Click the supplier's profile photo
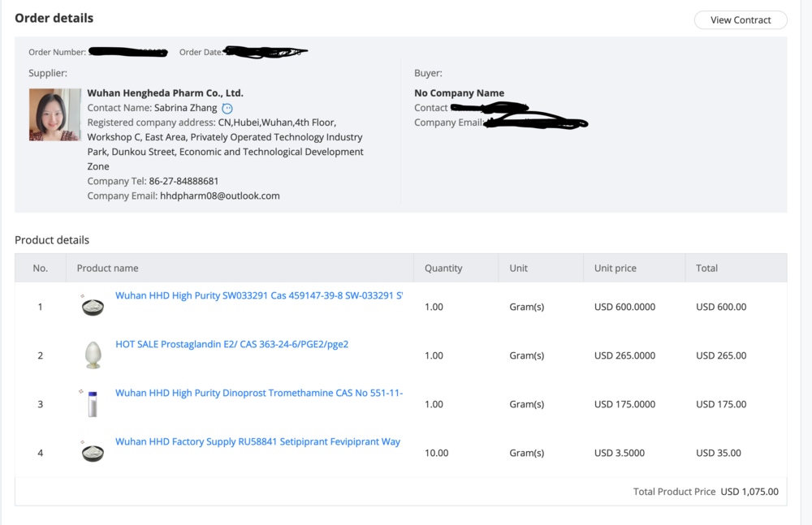Image resolution: width=812 pixels, height=525 pixels. pyautogui.click(x=55, y=114)
